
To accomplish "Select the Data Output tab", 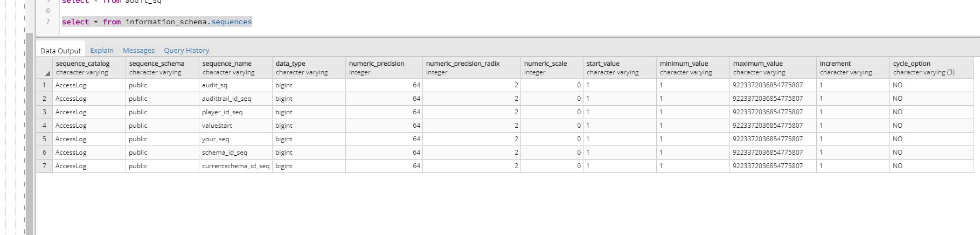I will tap(60, 51).
